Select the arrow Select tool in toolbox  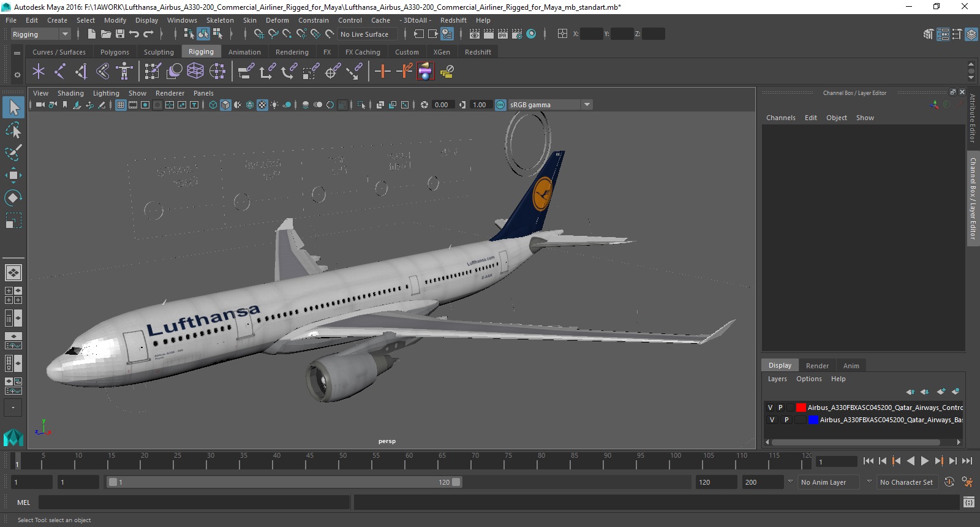[x=13, y=107]
